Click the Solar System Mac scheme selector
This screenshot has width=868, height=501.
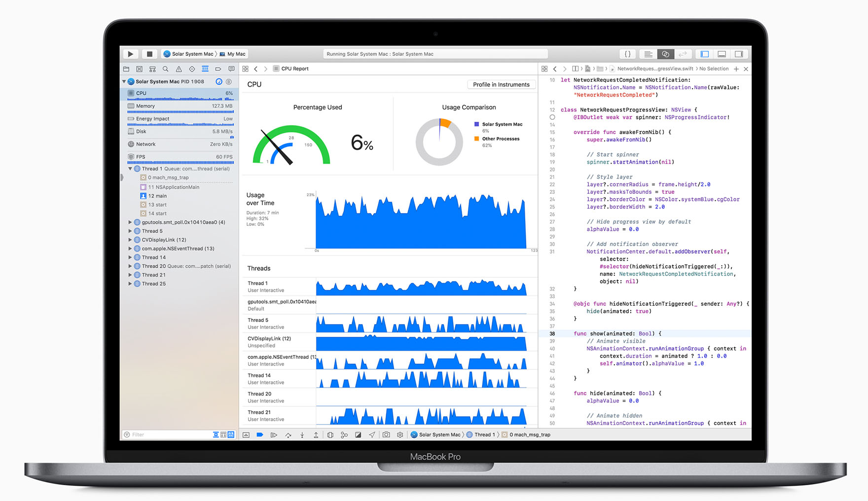(x=189, y=54)
